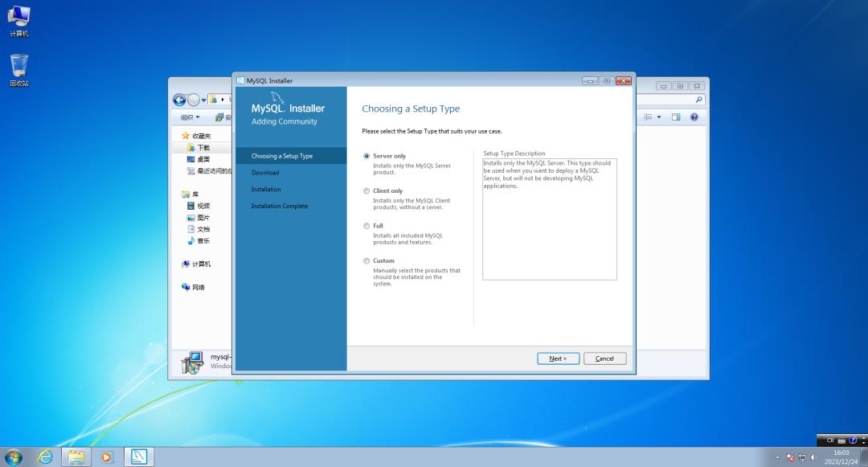Click the Back arrow in Explorer window
This screenshot has width=868, height=467.
click(x=178, y=100)
